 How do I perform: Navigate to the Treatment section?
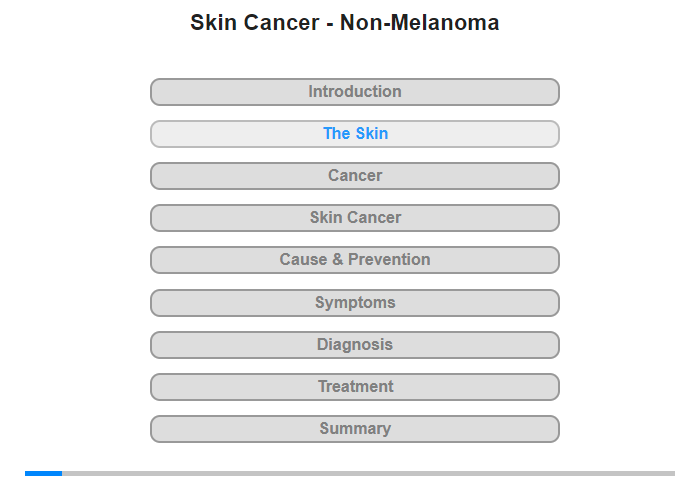point(354,387)
